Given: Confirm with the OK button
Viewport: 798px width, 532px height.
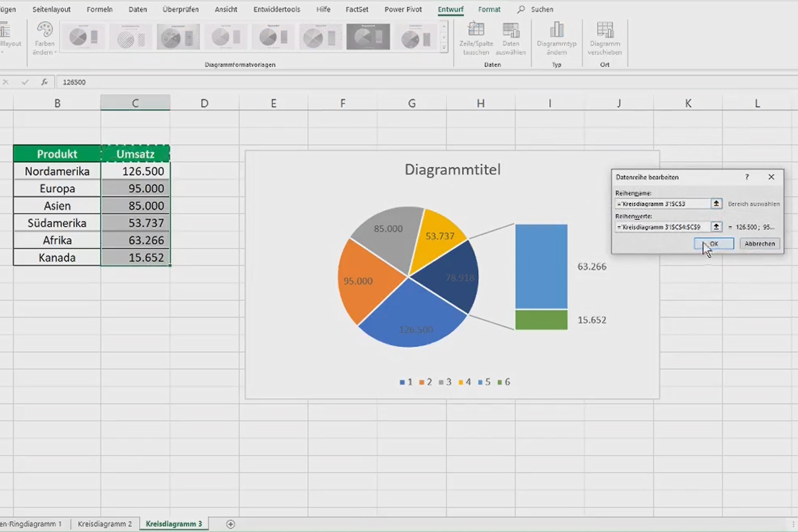Looking at the screenshot, I should pyautogui.click(x=714, y=243).
